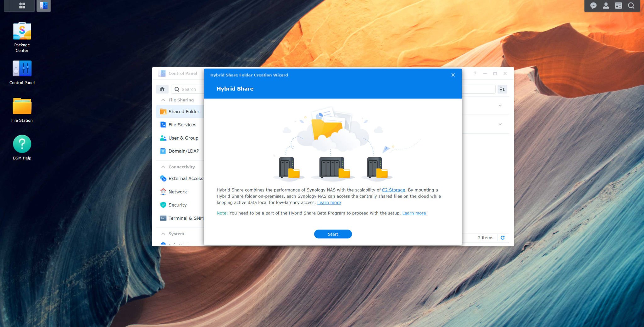Viewport: 644px width, 327px height.
Task: Open Package Center desktop icon
Action: pyautogui.click(x=22, y=37)
